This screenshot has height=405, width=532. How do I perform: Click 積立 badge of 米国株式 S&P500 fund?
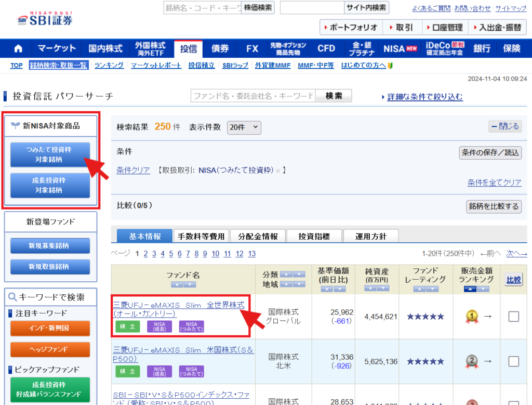pyautogui.click(x=128, y=371)
